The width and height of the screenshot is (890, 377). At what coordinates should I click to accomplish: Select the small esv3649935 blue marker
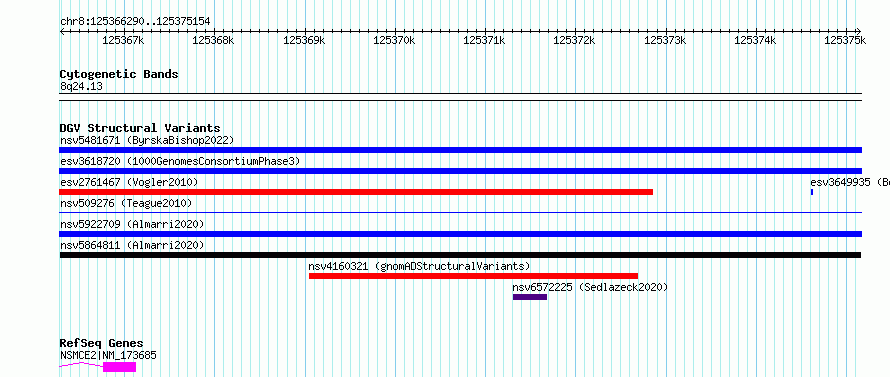point(812,192)
